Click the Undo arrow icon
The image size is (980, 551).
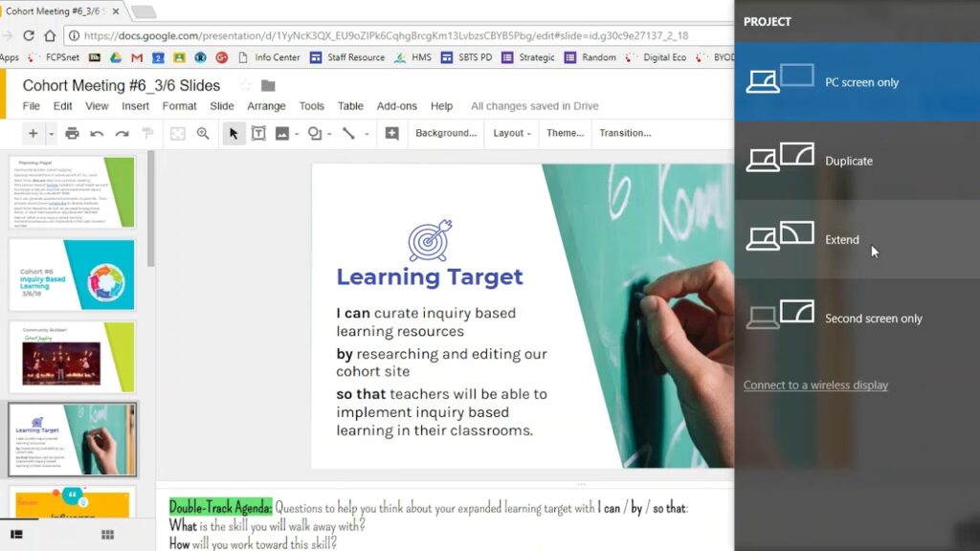[x=97, y=134]
